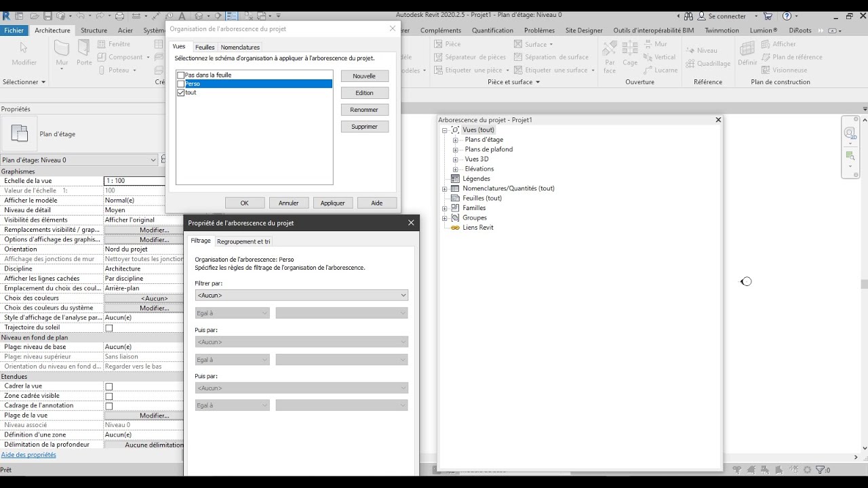Click the 'Echelle de la vue' 1 : 100 field
This screenshot has height=488, width=868.
point(134,181)
